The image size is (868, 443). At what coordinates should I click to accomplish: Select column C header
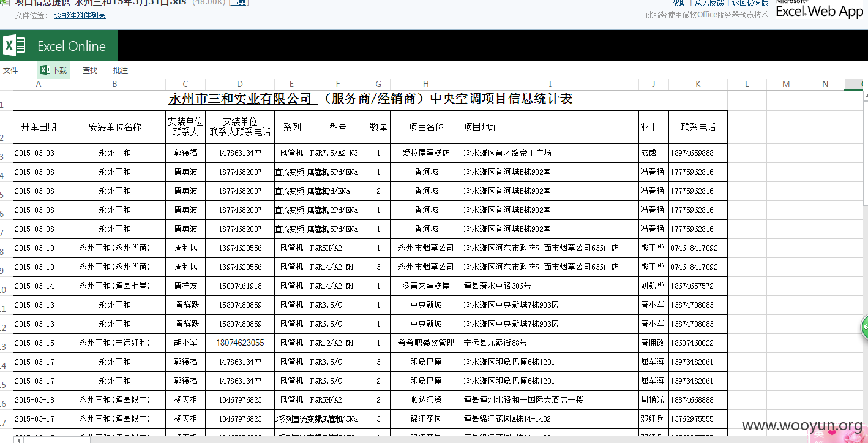coord(185,84)
